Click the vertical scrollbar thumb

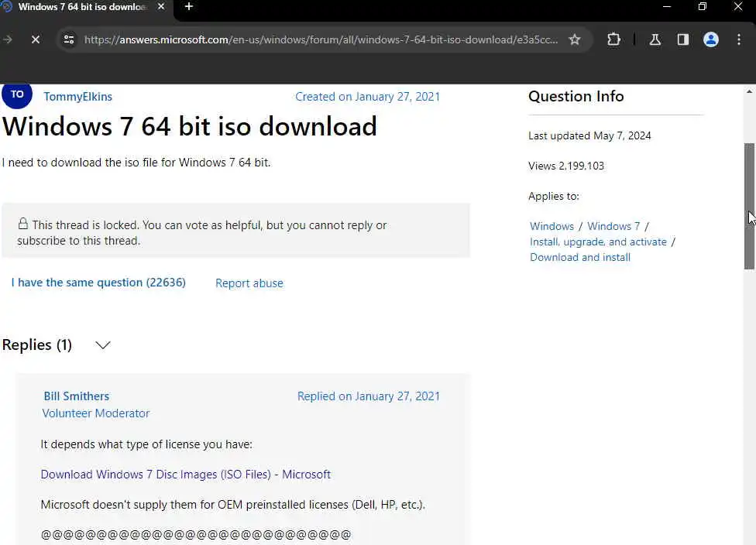pos(749,206)
